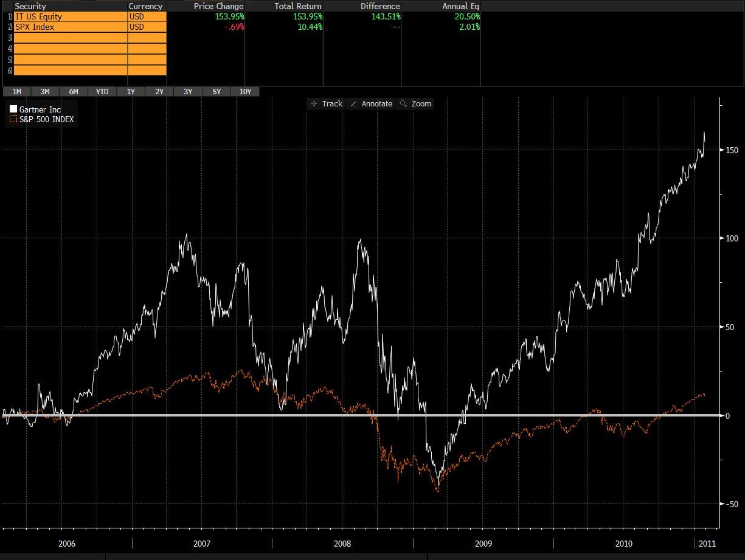
Task: Activate the Track crosshair tool
Action: (327, 104)
